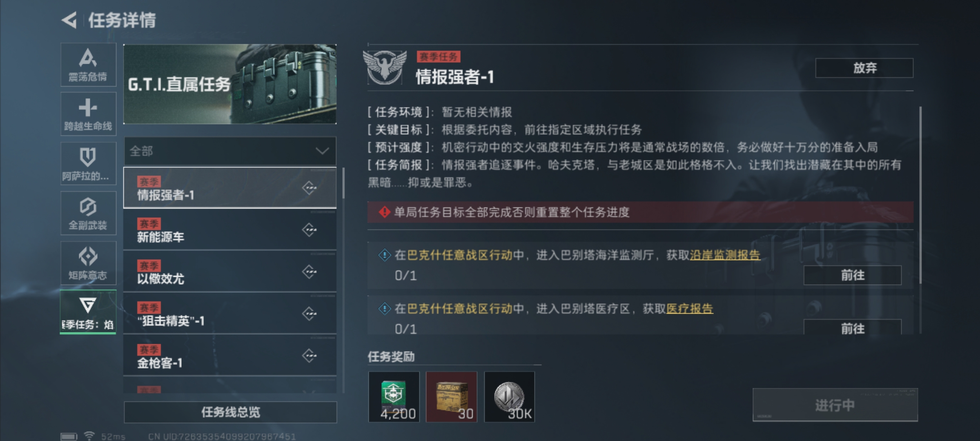Open the 任务线总览 overview button
980x441 pixels.
[230, 412]
